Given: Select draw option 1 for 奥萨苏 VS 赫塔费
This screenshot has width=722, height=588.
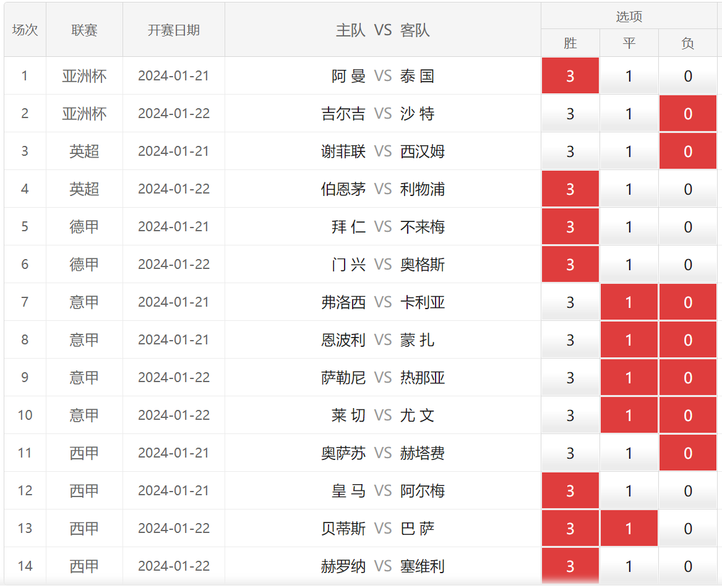Looking at the screenshot, I should pyautogui.click(x=629, y=453).
